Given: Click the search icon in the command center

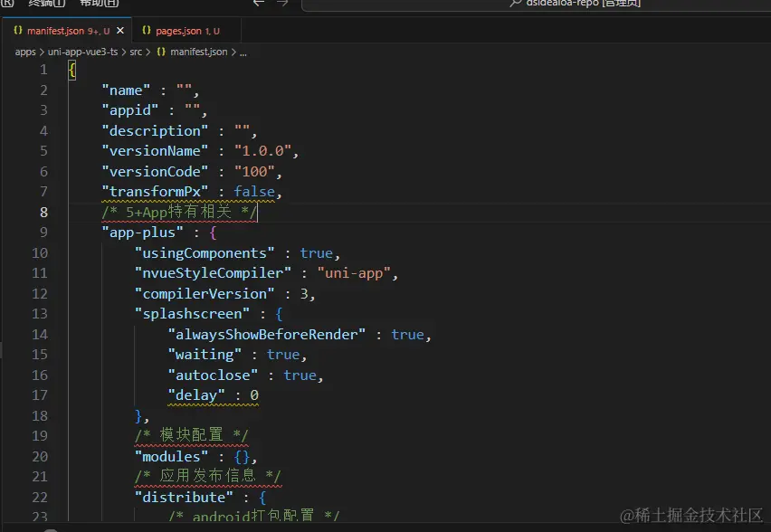Looking at the screenshot, I should (x=515, y=3).
